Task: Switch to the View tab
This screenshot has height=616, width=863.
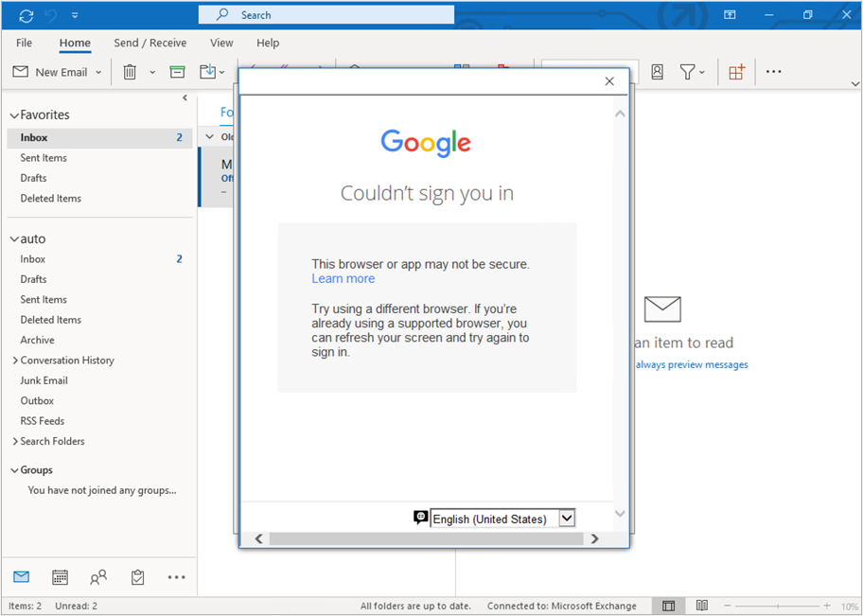Action: pos(221,43)
